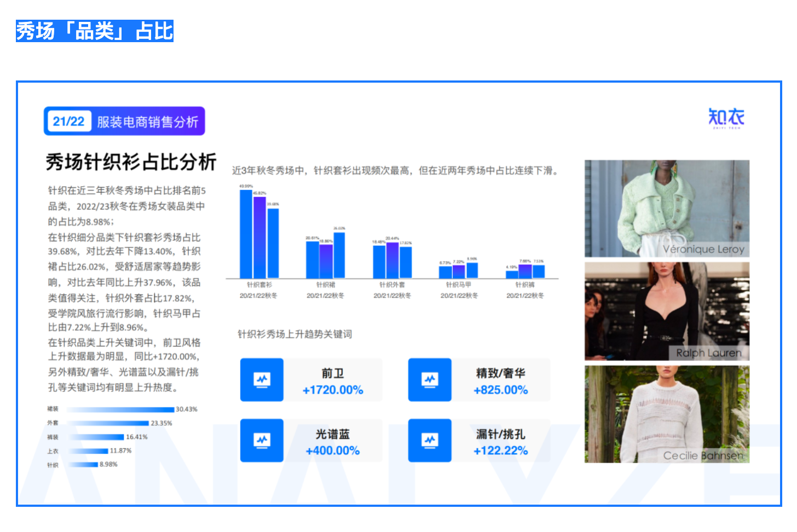Click the 49.99% bar in 针织套衫 group
Viewport: 797px width, 532px height.
pyautogui.click(x=246, y=234)
